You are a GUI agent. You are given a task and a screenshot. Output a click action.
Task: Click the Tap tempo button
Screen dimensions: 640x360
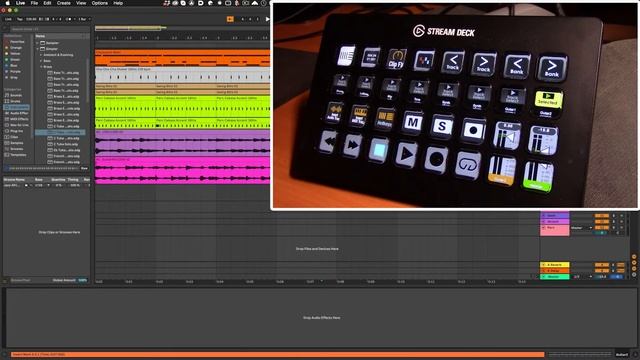(x=20, y=19)
